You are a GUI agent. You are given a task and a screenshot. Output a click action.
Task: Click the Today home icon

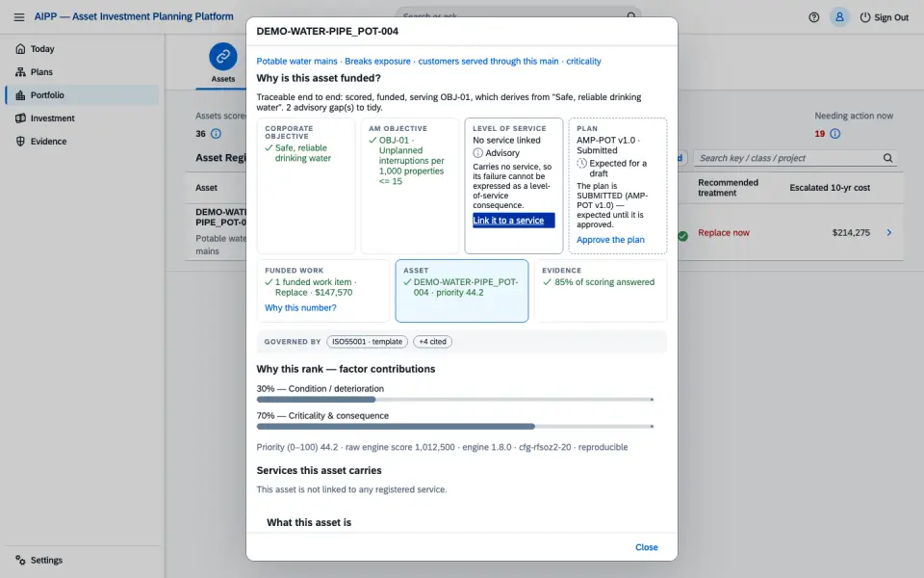(x=20, y=49)
